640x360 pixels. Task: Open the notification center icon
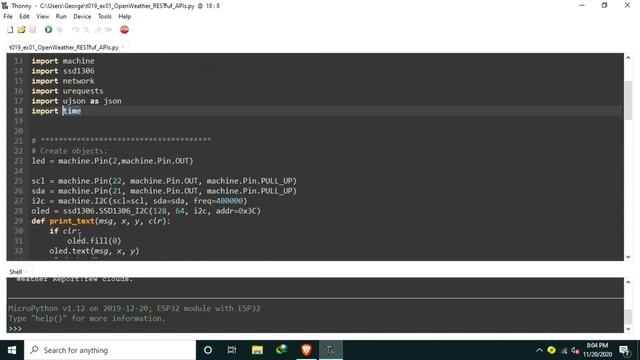coord(624,350)
